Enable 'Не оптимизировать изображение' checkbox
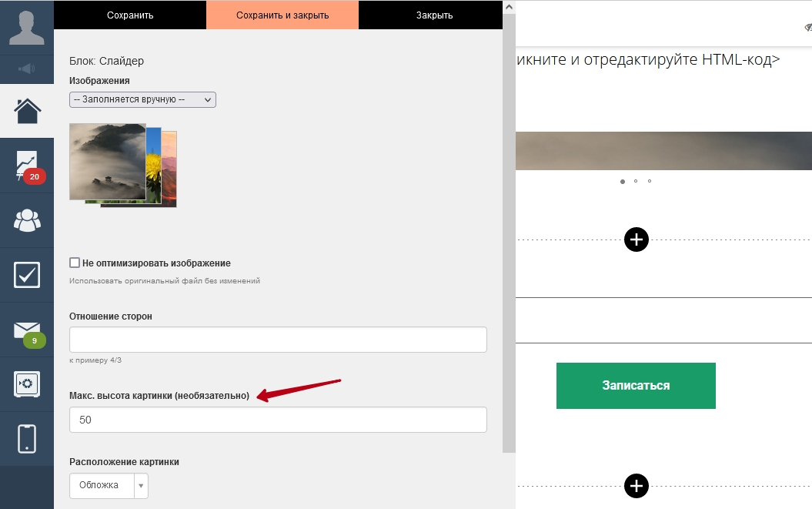This screenshot has width=812, height=509. point(75,263)
